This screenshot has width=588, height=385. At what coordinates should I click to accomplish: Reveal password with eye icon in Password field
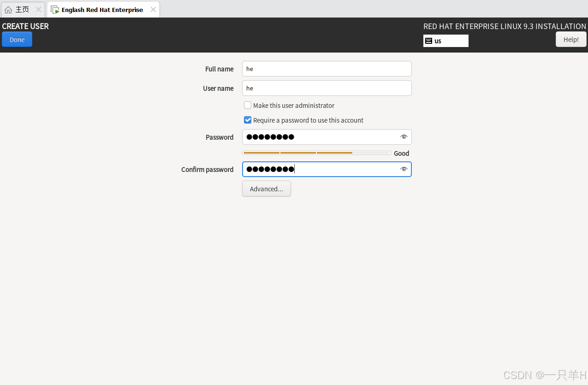[404, 137]
